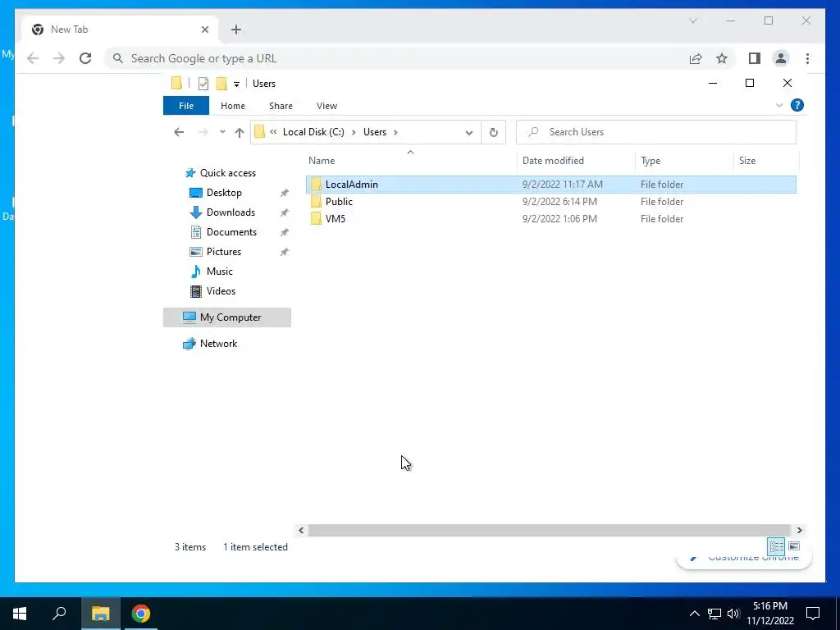The width and height of the screenshot is (840, 630).
Task: Open a new tab in Chrome
Action: (236, 30)
